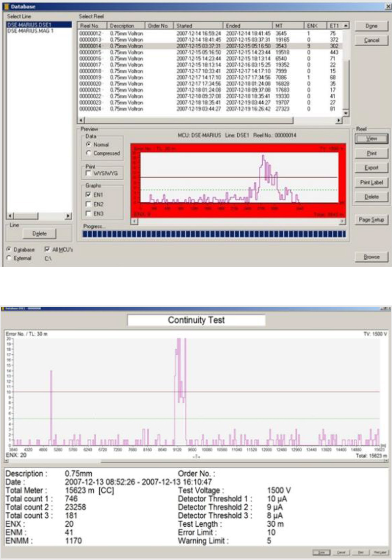
Task: Click the Print button in Reel group
Action: (x=371, y=153)
